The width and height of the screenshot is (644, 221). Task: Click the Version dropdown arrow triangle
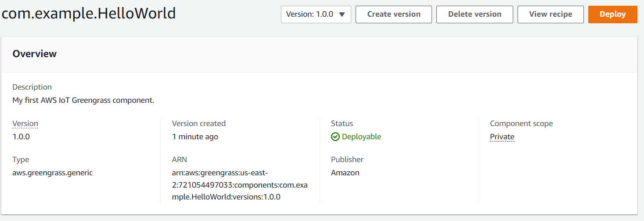(342, 14)
